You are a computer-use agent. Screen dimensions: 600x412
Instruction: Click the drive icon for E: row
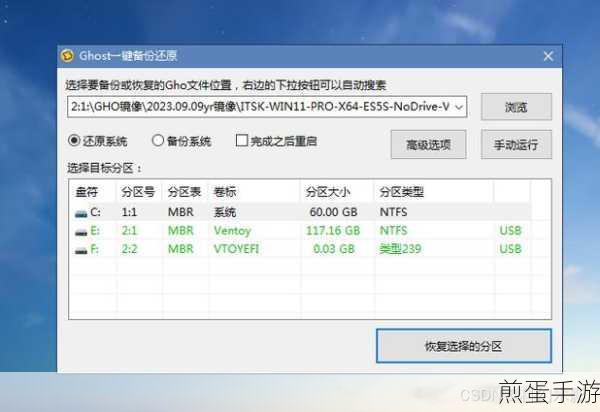click(81, 232)
